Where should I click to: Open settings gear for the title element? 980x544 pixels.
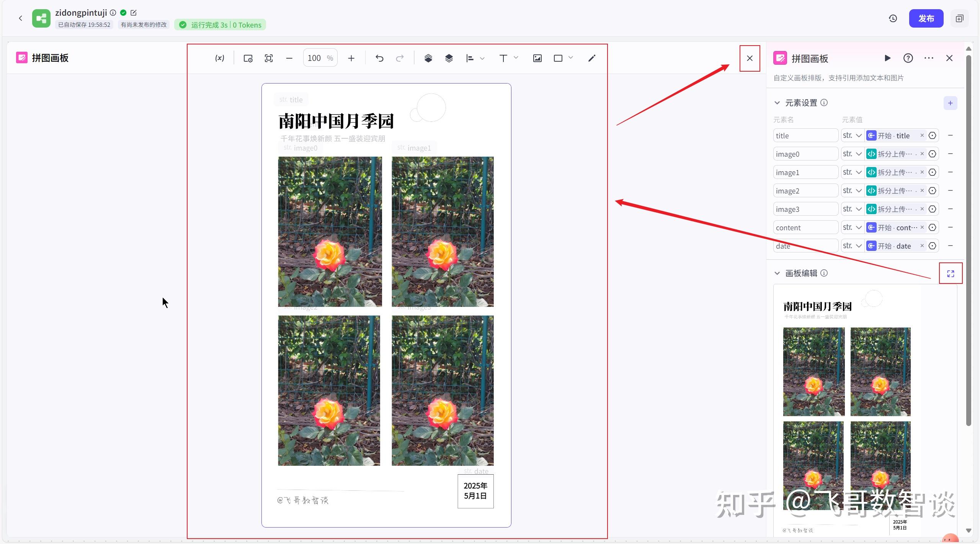[933, 135]
